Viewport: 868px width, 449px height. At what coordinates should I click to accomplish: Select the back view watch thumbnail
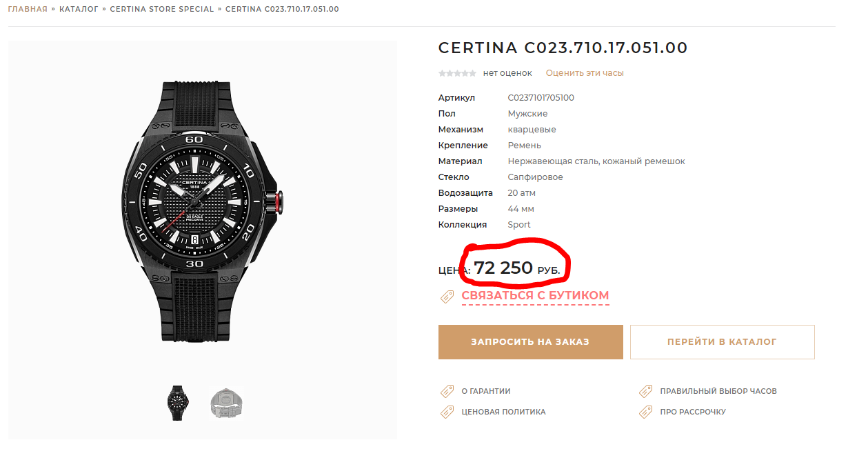(x=227, y=403)
